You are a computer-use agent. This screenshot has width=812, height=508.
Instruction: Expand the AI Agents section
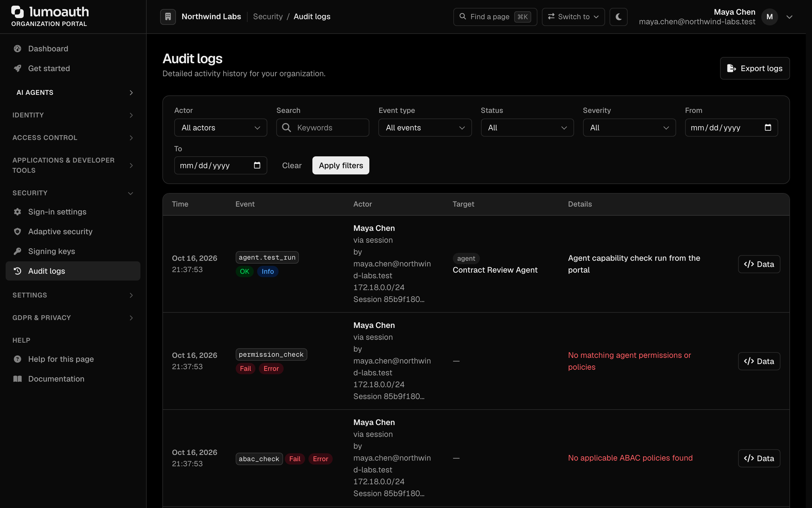click(x=73, y=92)
